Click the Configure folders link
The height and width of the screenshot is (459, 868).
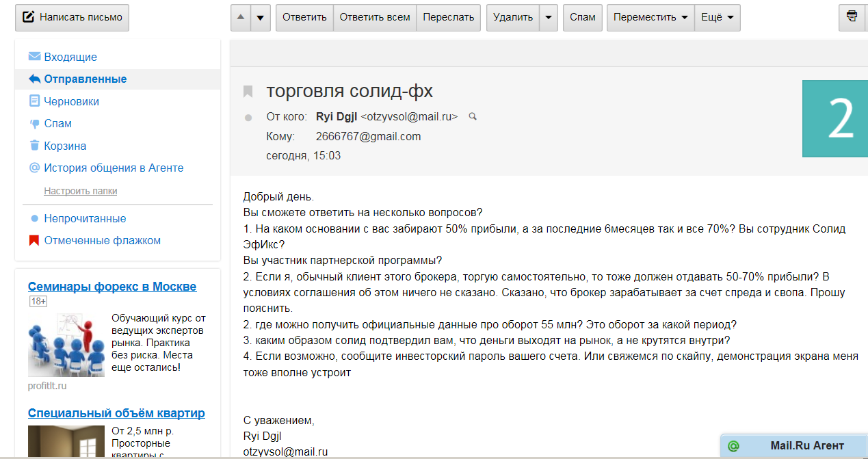pyautogui.click(x=80, y=191)
